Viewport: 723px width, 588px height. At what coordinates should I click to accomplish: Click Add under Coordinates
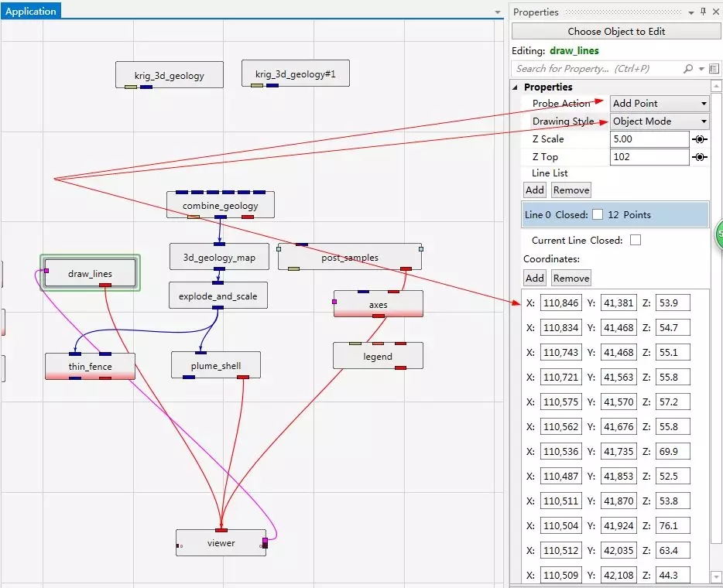pyautogui.click(x=535, y=278)
